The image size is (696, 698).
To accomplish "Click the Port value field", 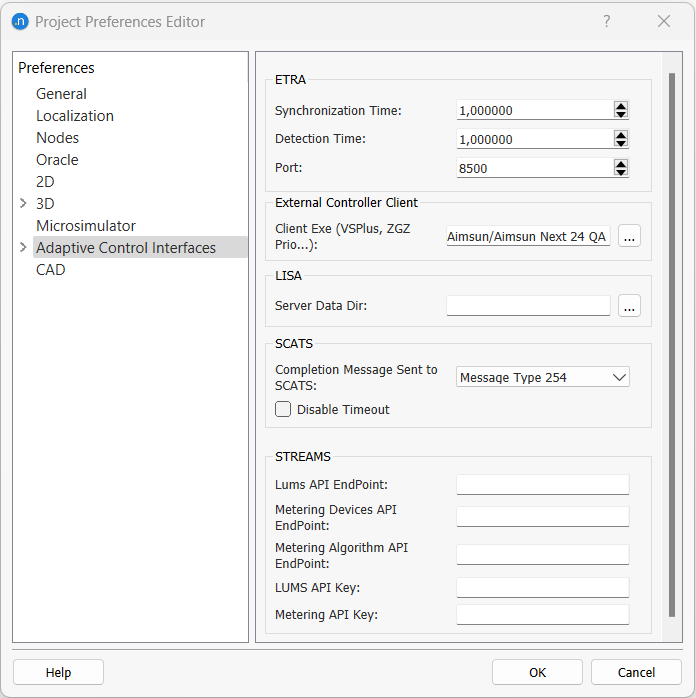I will click(x=534, y=168).
